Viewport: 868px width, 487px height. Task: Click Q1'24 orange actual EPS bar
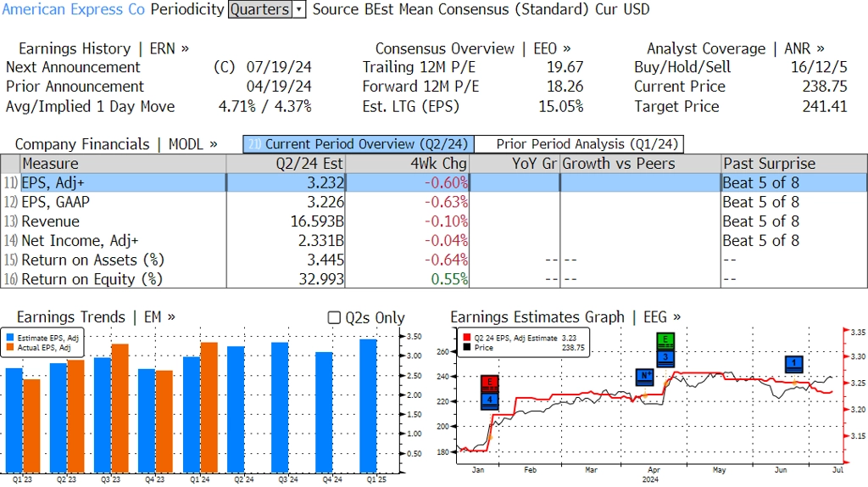209,407
